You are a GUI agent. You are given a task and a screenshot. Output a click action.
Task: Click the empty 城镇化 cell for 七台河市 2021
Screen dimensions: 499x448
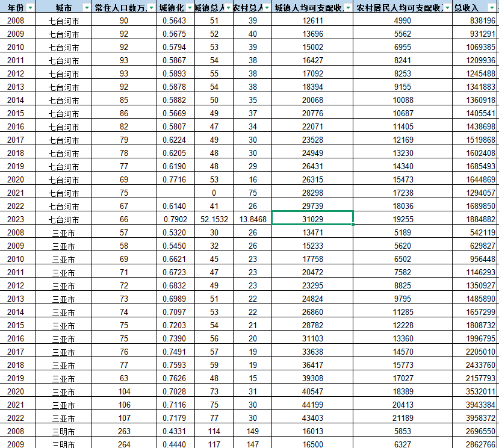pos(175,193)
